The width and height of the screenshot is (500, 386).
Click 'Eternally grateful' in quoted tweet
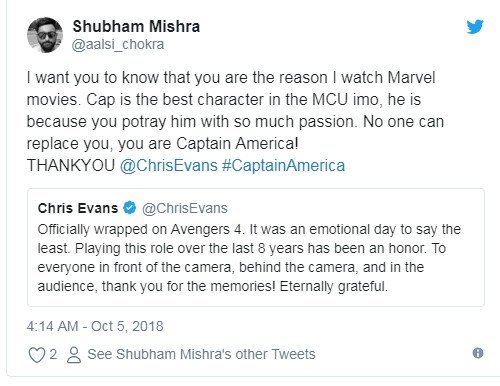tap(334, 286)
